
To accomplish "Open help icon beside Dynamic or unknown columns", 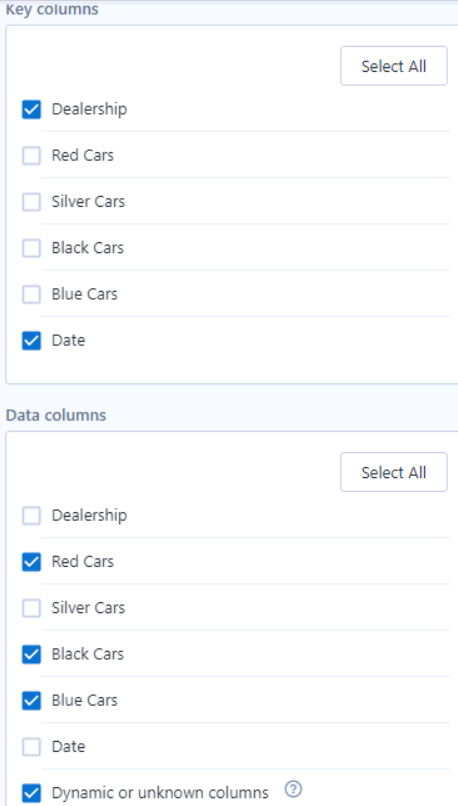I will click(293, 789).
